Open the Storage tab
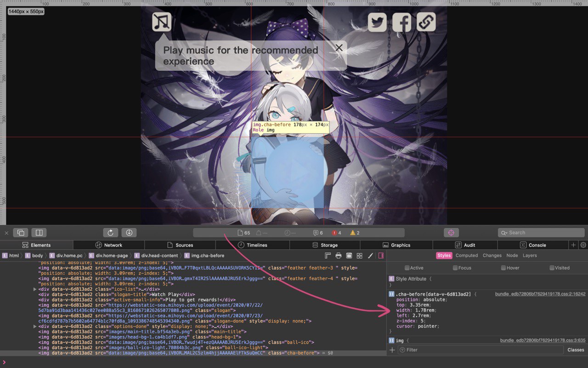The image size is (588, 368). [x=324, y=245]
